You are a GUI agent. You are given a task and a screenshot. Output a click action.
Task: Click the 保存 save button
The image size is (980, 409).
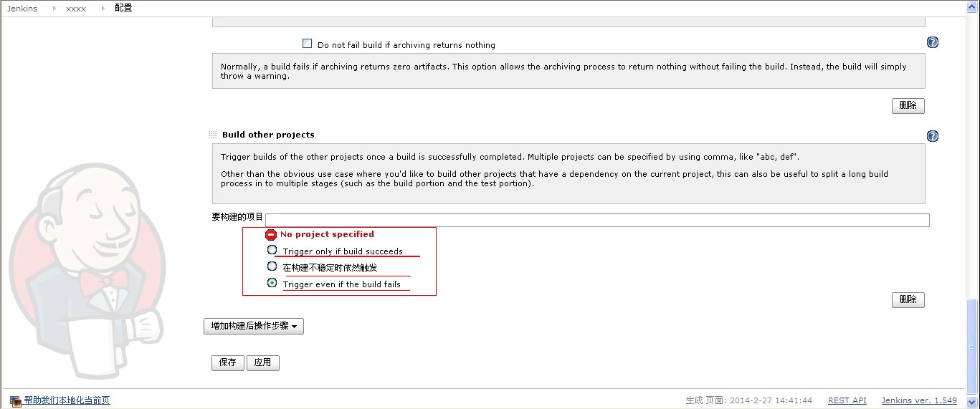[228, 362]
